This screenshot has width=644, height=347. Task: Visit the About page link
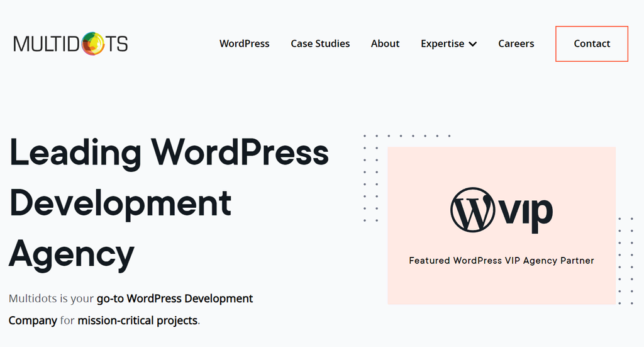(x=386, y=43)
